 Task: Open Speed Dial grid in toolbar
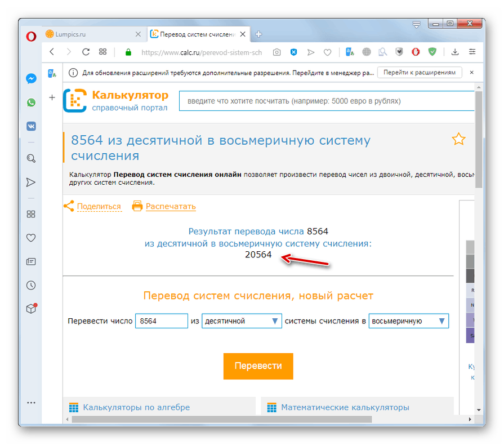point(103,52)
